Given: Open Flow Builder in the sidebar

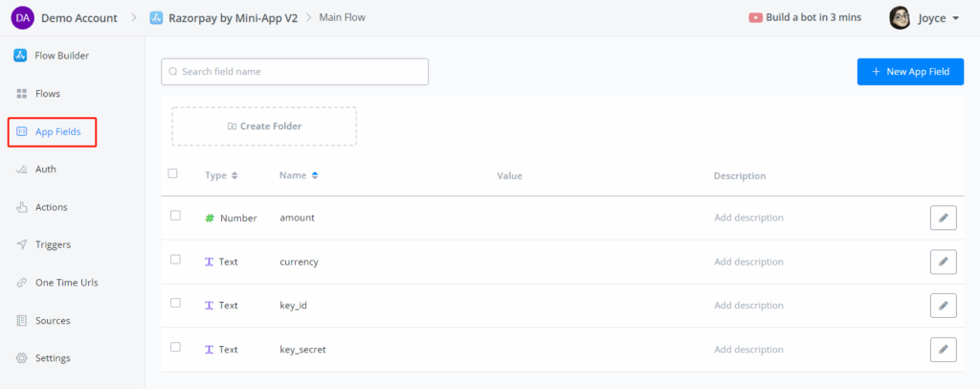Looking at the screenshot, I should point(61,56).
